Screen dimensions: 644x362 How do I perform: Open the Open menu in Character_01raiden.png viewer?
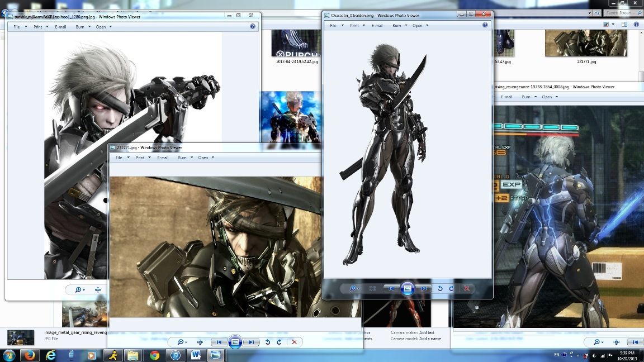pyautogui.click(x=420, y=26)
